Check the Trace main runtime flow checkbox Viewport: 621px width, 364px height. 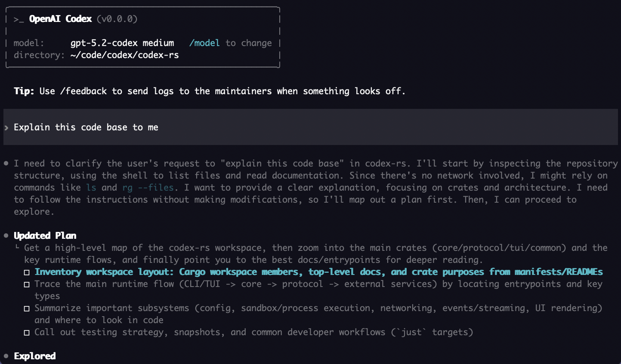tap(27, 284)
